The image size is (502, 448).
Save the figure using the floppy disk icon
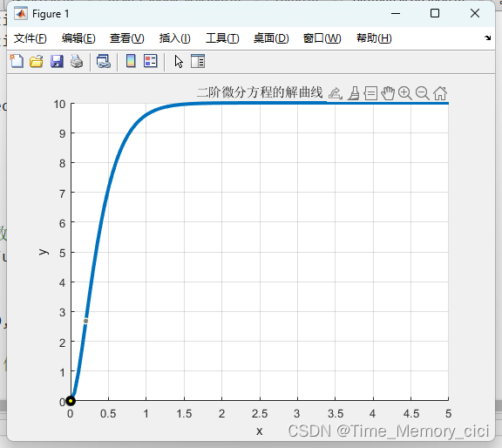pyautogui.click(x=57, y=61)
